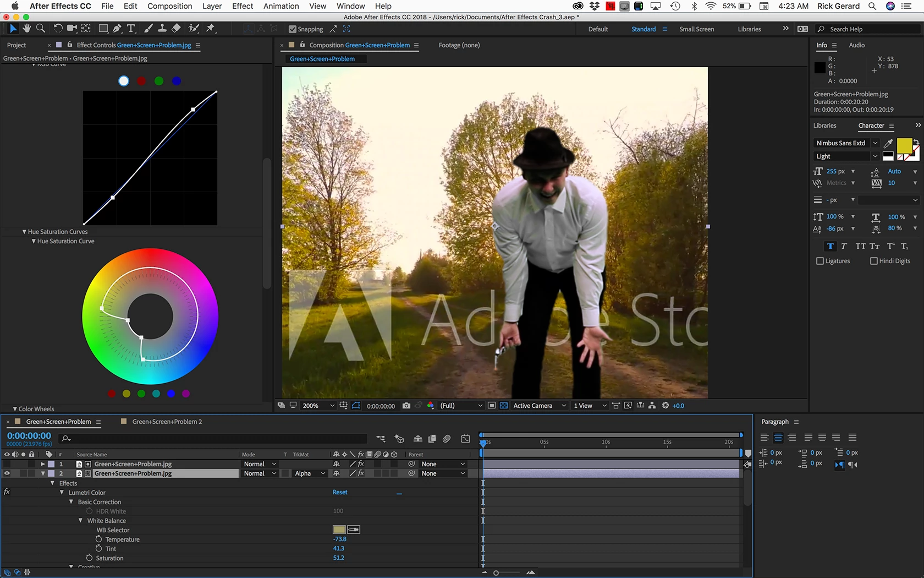Click the Motion Blur enable icon in timeline
Image resolution: width=924 pixels, height=578 pixels.
click(447, 439)
